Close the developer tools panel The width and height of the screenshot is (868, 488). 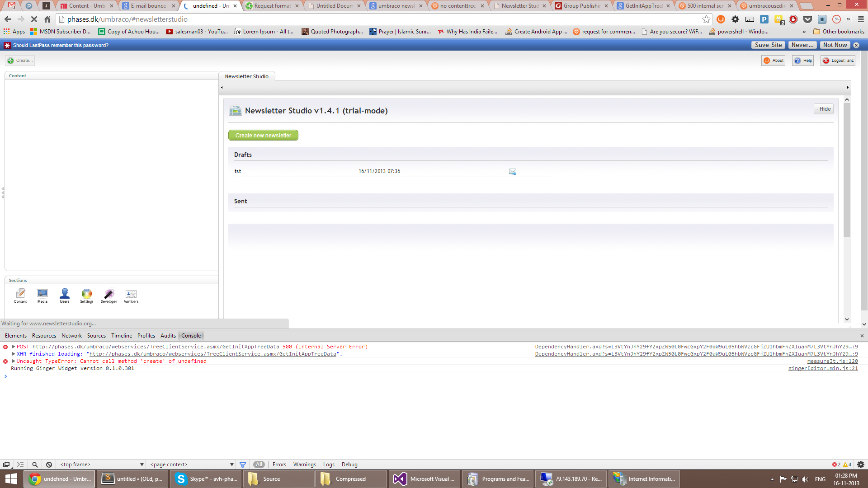pos(862,336)
